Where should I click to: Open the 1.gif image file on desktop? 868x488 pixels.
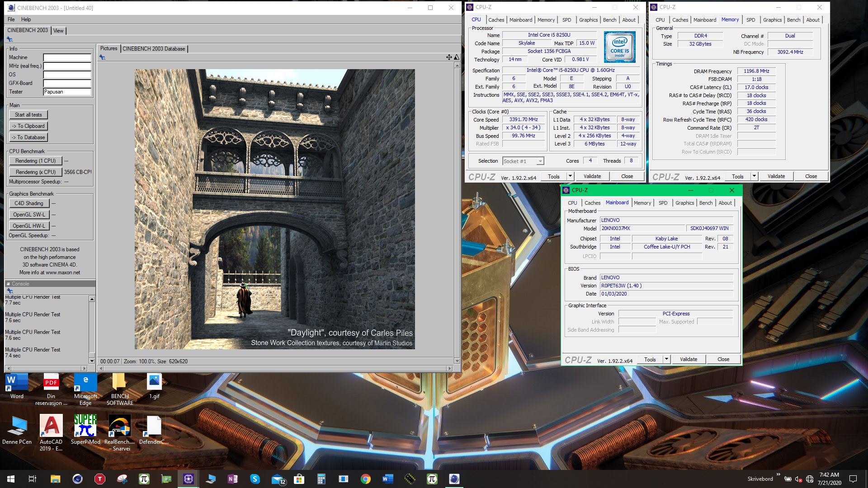point(154,386)
